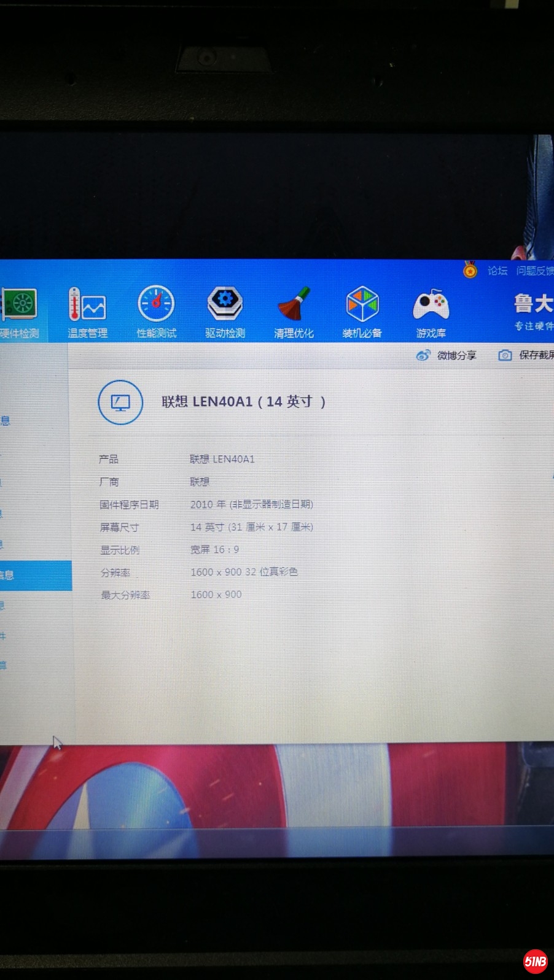
Task: Open the 温度管理 thermometer icon
Action: point(87,305)
